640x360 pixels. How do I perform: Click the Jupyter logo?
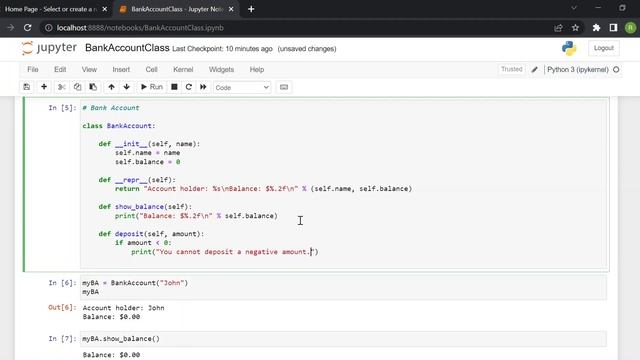(49, 48)
